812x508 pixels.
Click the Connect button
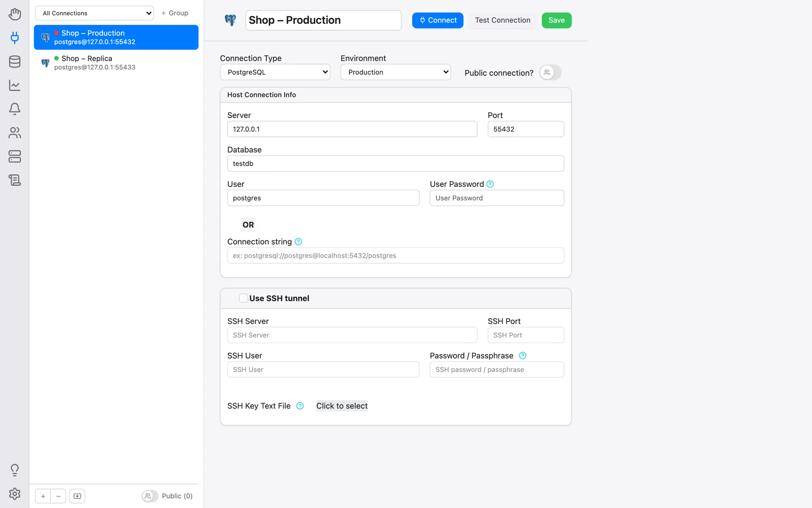(x=438, y=20)
